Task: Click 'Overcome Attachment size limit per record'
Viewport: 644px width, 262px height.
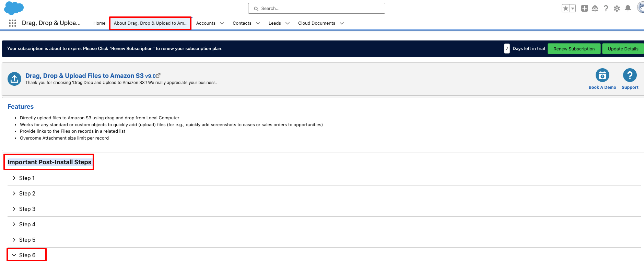Action: (64, 138)
